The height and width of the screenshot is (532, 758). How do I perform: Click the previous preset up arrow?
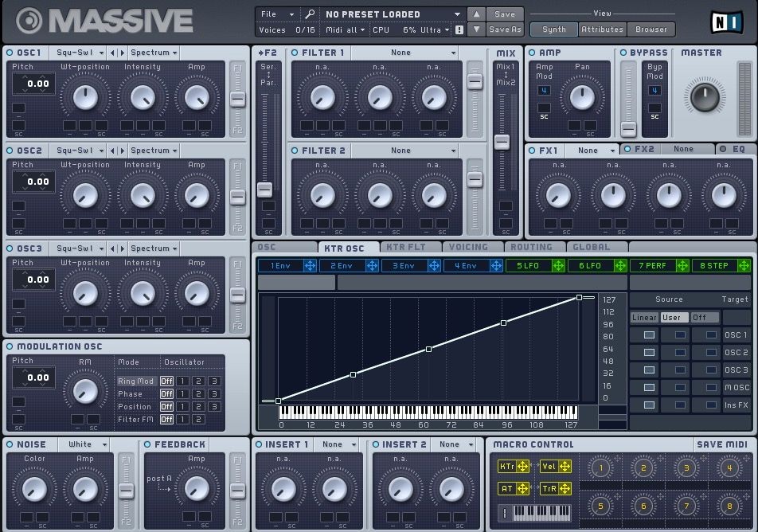pyautogui.click(x=476, y=14)
